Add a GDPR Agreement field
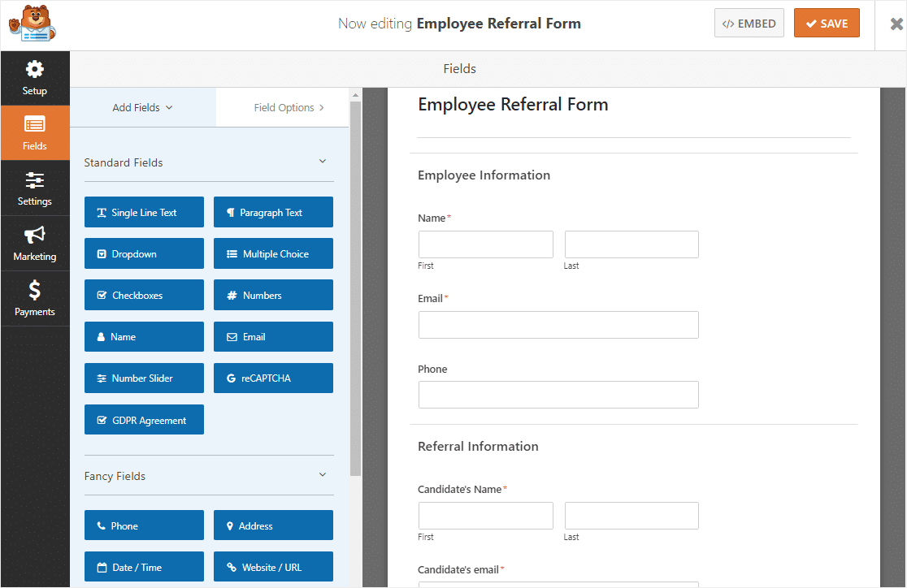Viewport: 907px width, 588px height. tap(144, 420)
